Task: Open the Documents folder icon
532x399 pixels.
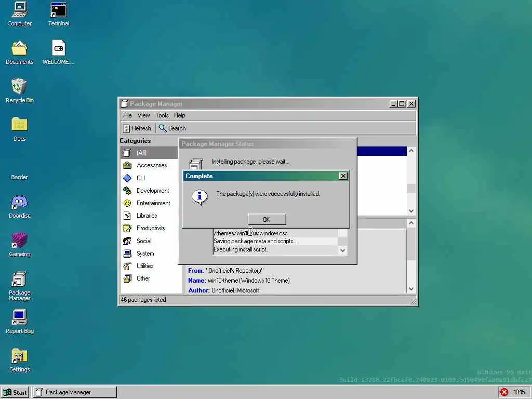Action: [20, 52]
